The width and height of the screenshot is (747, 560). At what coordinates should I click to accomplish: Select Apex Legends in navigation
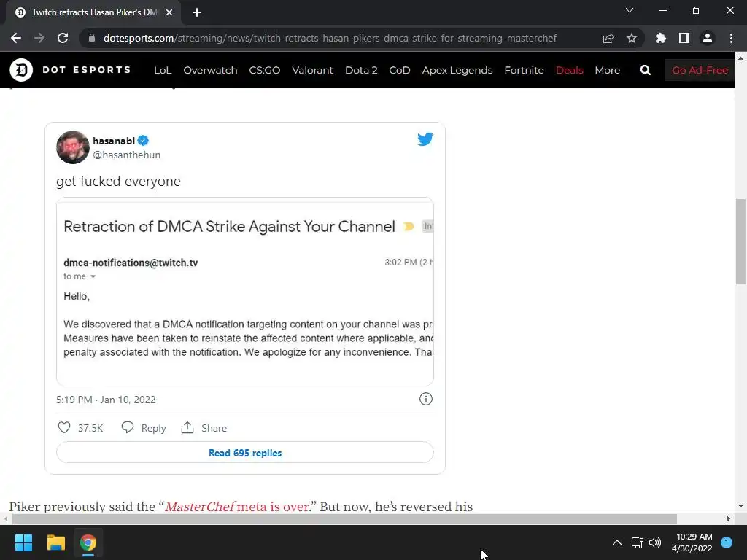[x=457, y=70]
